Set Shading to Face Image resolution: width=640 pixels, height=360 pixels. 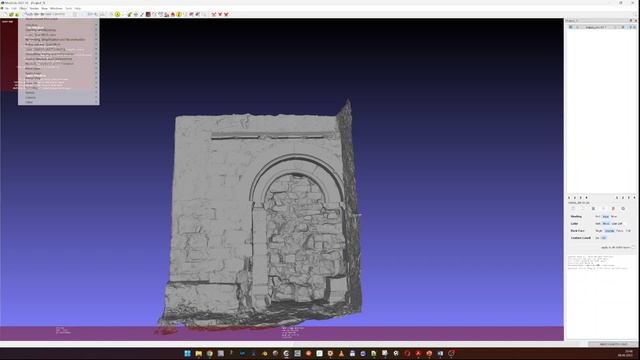(606, 216)
